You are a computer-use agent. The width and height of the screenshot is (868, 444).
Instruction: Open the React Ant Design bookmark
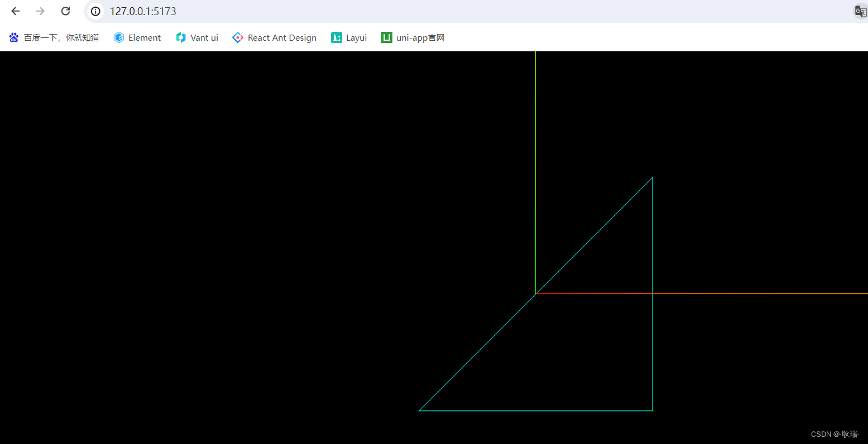(x=274, y=37)
